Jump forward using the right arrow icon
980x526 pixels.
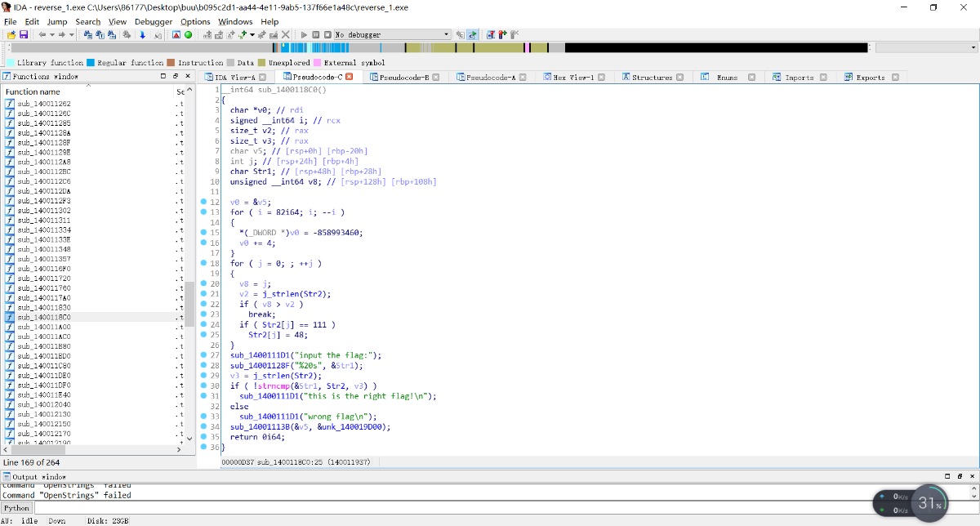click(x=62, y=35)
